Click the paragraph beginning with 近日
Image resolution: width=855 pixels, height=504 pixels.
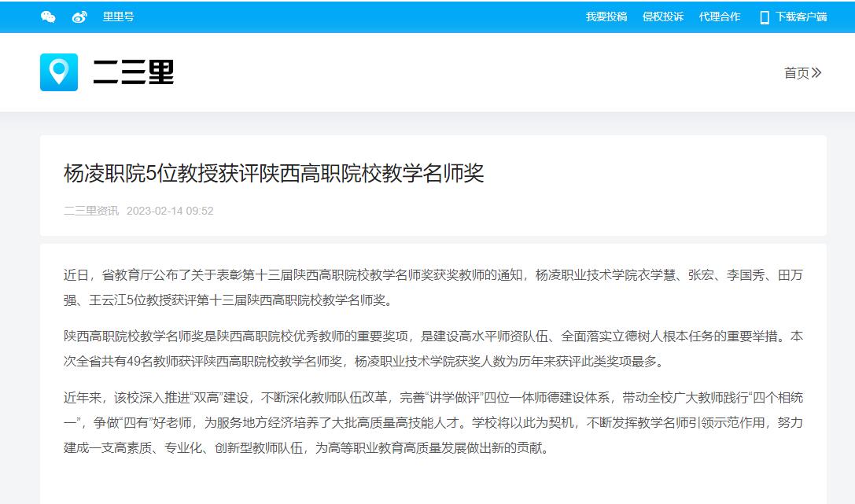pyautogui.click(x=433, y=287)
